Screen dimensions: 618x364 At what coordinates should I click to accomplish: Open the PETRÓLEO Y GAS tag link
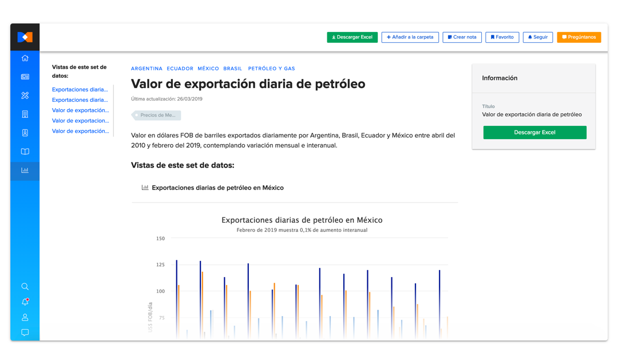[272, 69]
